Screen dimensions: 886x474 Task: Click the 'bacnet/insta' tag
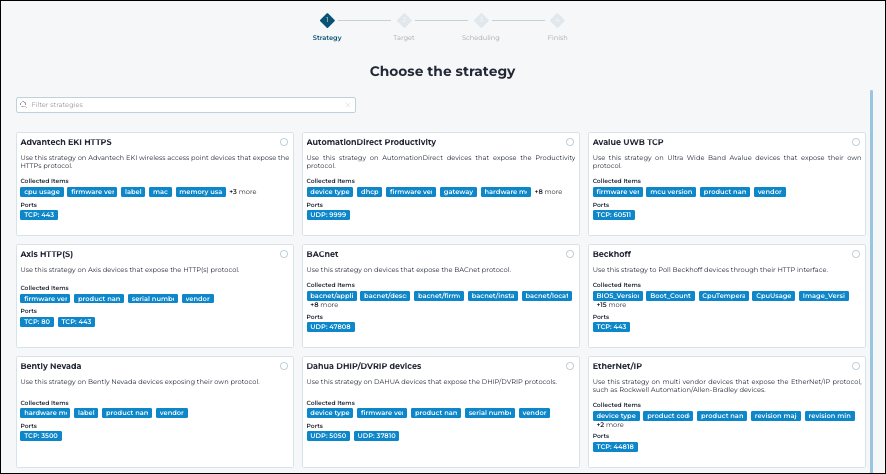point(493,296)
